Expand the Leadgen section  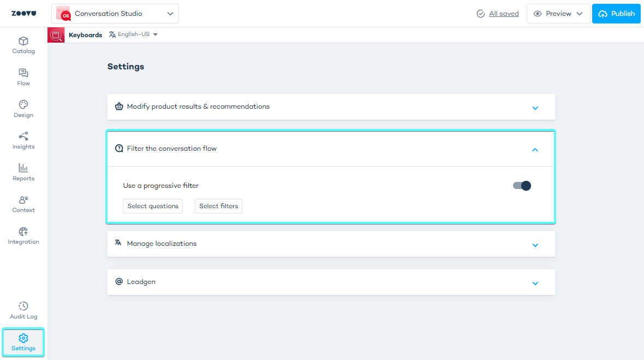point(535,283)
